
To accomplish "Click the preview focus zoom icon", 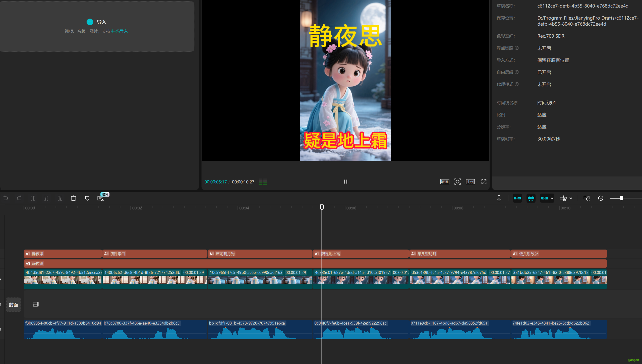I will [x=457, y=181].
